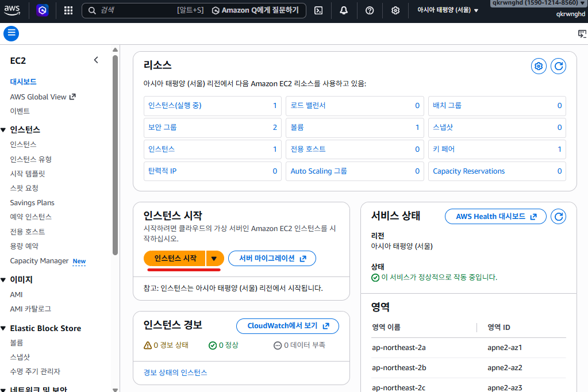Open the 인스턴스 시작 dropdown arrow
The height and width of the screenshot is (392, 588).
[x=214, y=259]
